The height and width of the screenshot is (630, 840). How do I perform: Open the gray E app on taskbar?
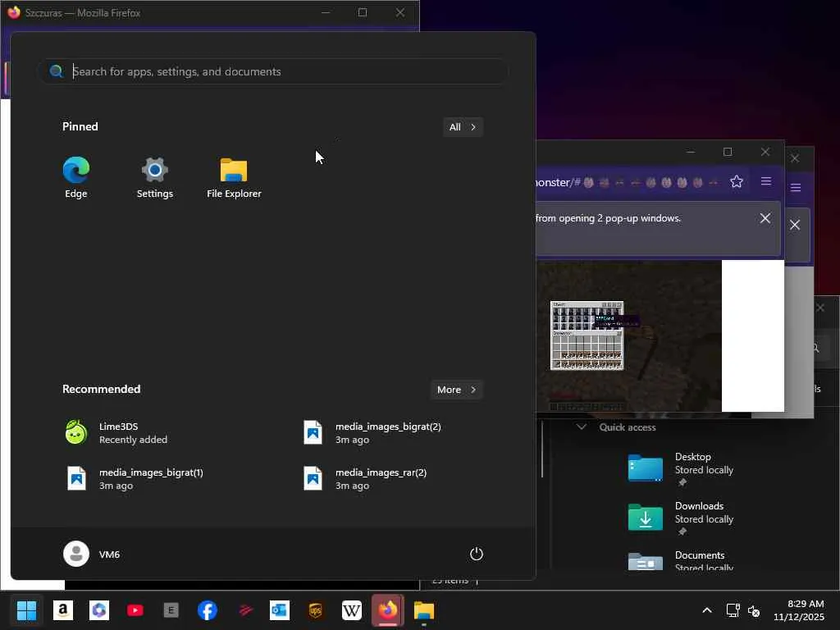(x=171, y=610)
